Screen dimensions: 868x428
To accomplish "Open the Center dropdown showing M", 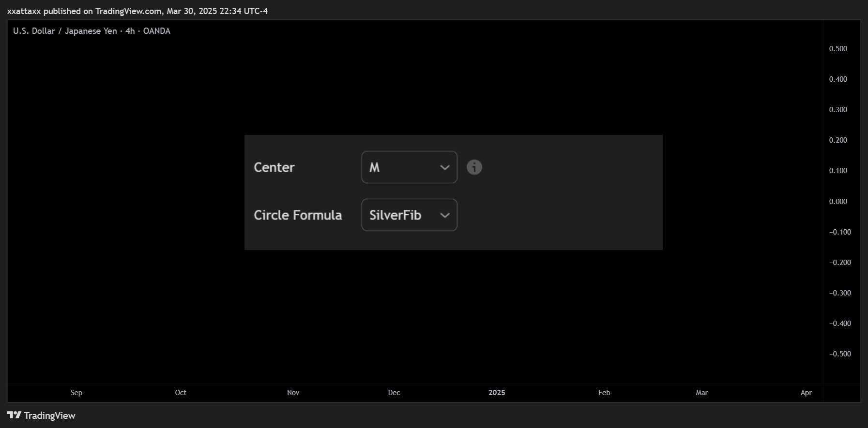I will (409, 167).
